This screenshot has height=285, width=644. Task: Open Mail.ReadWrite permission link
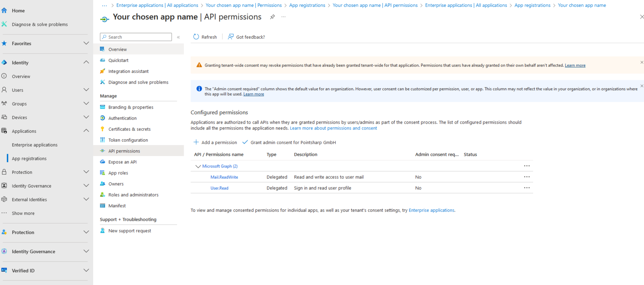click(x=224, y=177)
